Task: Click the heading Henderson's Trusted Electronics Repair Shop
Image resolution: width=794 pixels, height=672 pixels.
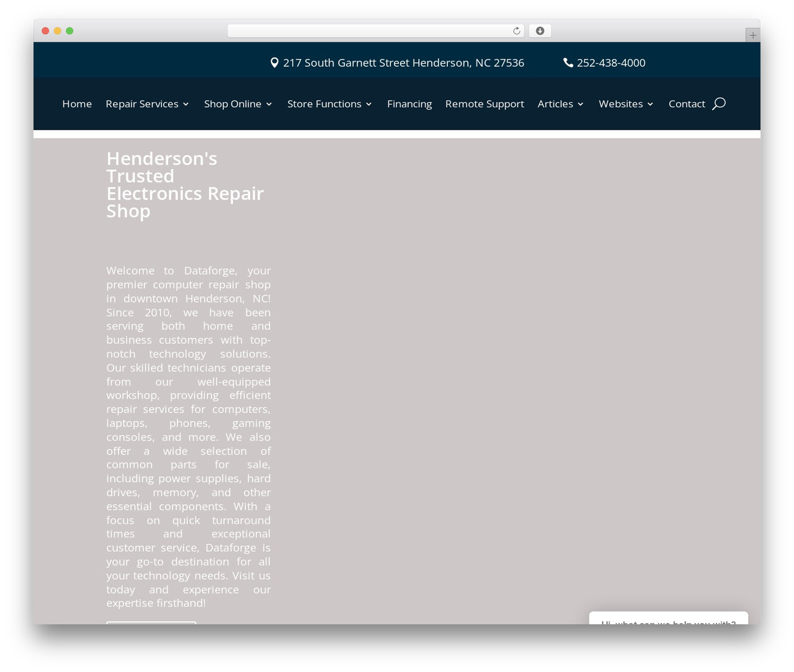Action: (185, 185)
